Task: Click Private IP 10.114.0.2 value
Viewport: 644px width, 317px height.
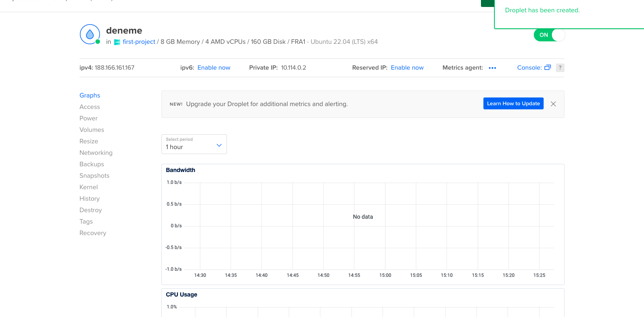Action: click(x=293, y=68)
